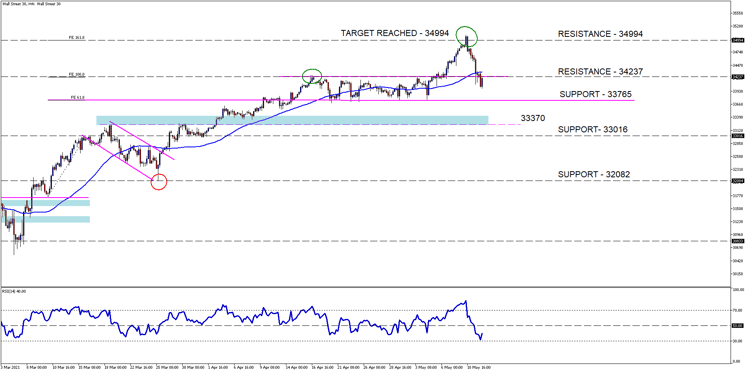Click the 6 May 00:00 date label
Viewport: 750px width, 372px height.
click(x=452, y=367)
